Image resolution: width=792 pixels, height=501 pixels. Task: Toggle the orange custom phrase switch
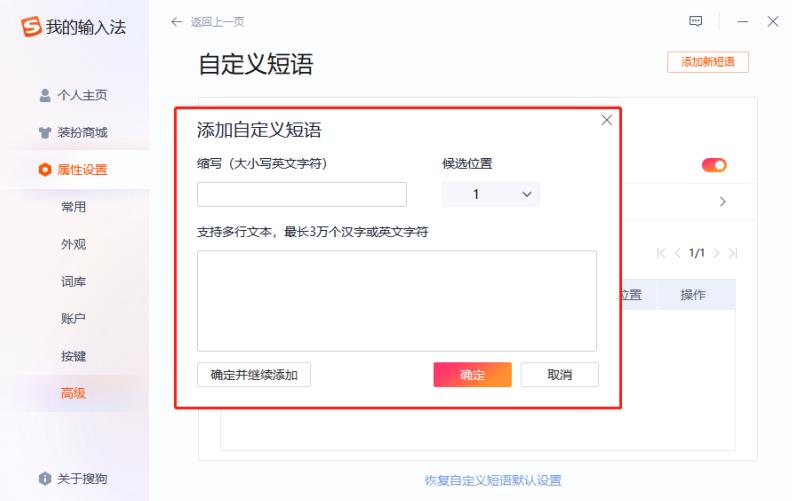(x=714, y=165)
